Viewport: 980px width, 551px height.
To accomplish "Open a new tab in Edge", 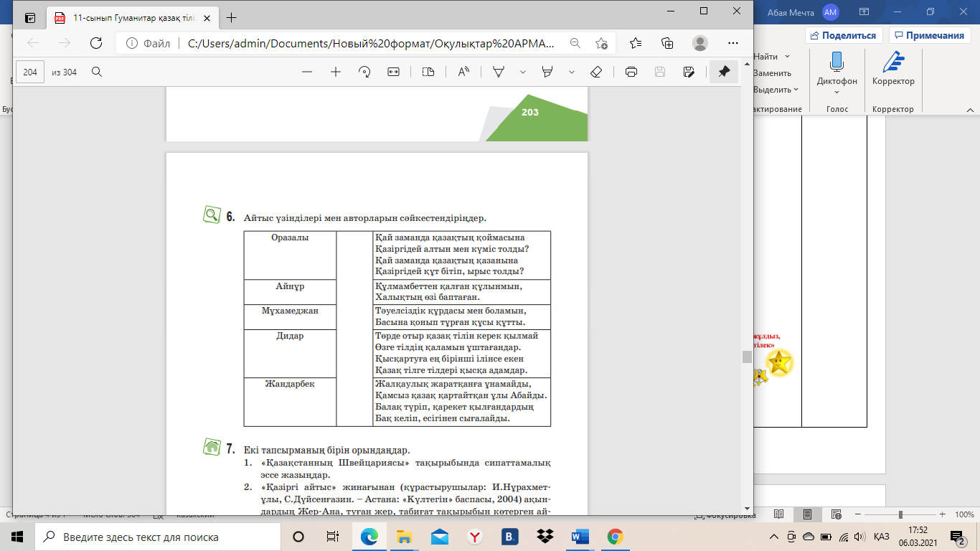I will point(231,17).
